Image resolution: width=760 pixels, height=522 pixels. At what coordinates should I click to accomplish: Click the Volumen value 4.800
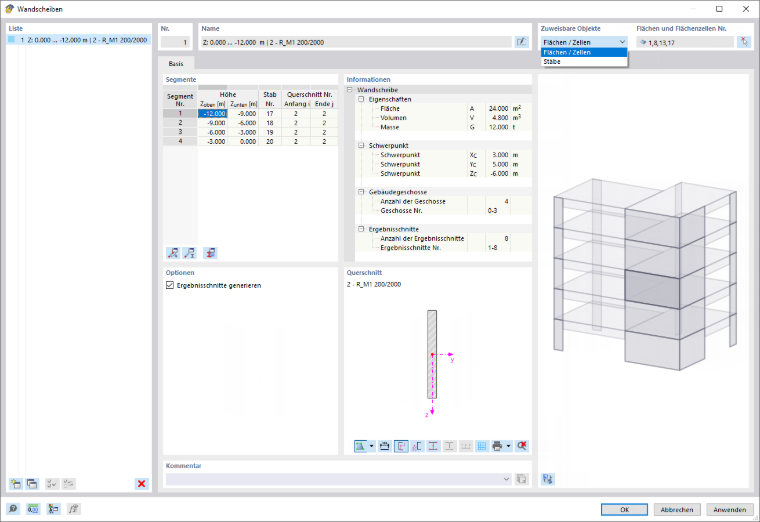(x=498, y=118)
